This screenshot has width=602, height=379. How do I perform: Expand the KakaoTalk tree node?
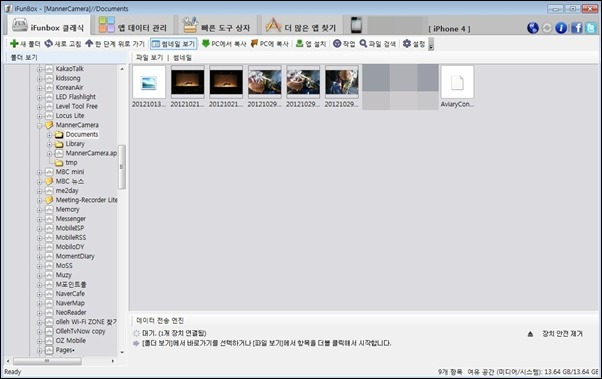[39, 69]
